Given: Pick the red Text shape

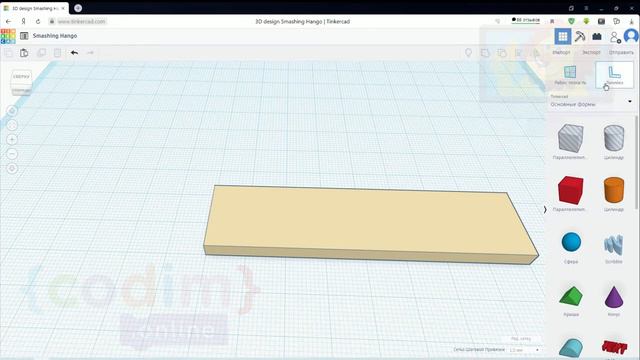Looking at the screenshot, I should tap(614, 347).
